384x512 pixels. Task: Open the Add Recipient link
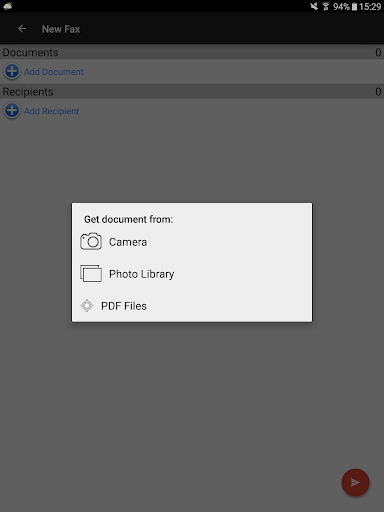pos(51,111)
